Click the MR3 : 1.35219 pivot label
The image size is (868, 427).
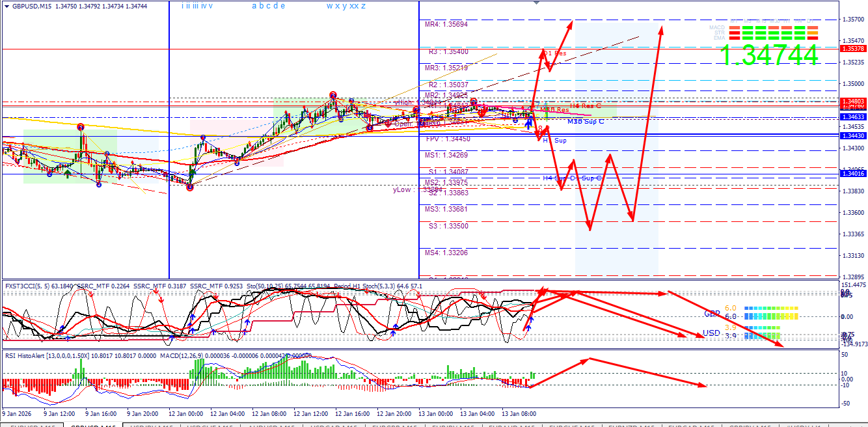coord(446,68)
